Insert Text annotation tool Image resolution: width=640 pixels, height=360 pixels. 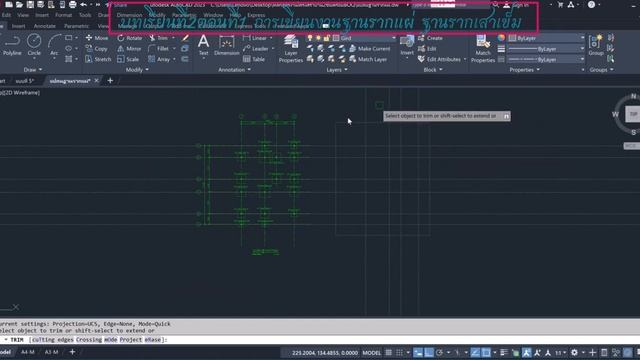(x=203, y=45)
